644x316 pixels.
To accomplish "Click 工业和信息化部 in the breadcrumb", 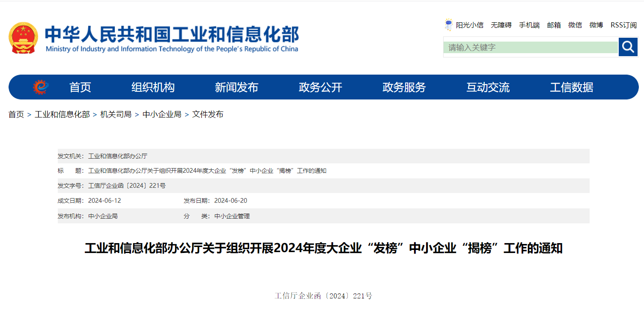I will click(62, 114).
